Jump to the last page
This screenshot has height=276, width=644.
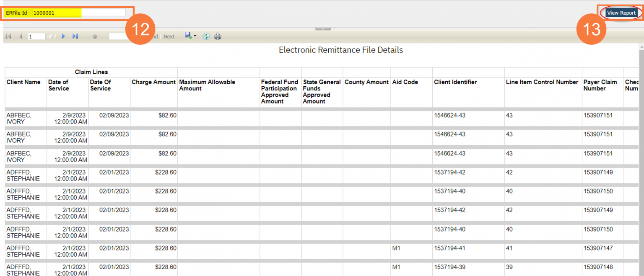[75, 36]
